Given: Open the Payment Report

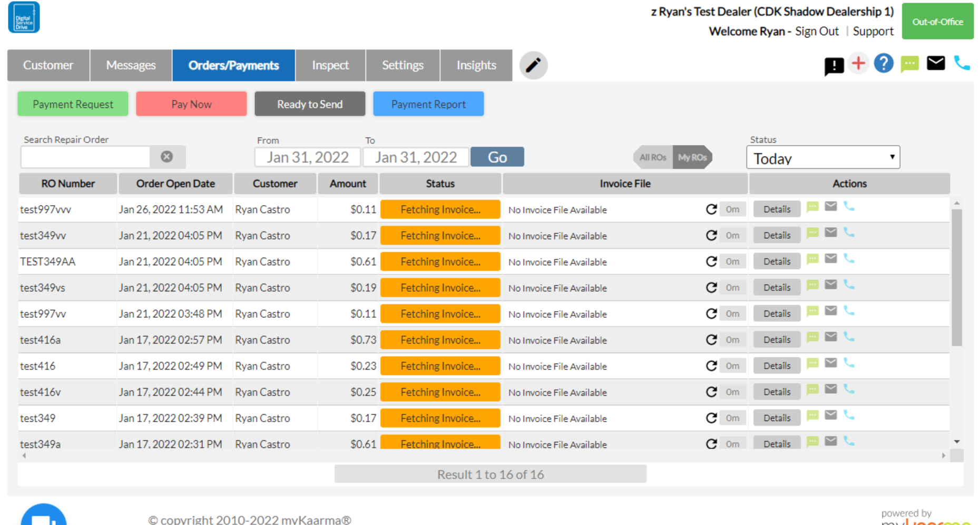Looking at the screenshot, I should point(428,104).
